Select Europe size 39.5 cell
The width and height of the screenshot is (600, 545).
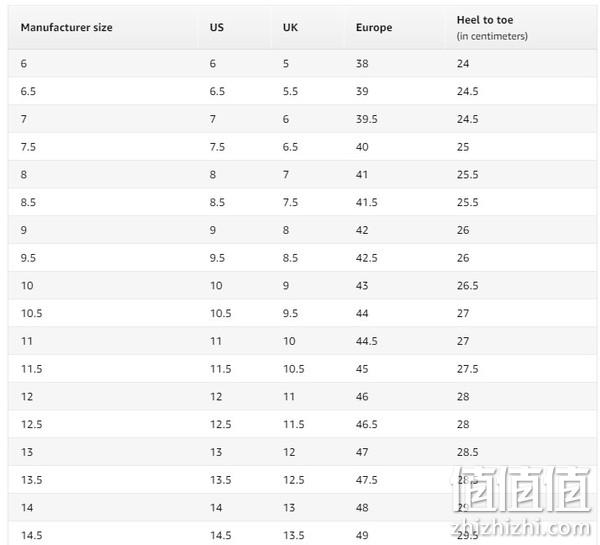tap(367, 119)
